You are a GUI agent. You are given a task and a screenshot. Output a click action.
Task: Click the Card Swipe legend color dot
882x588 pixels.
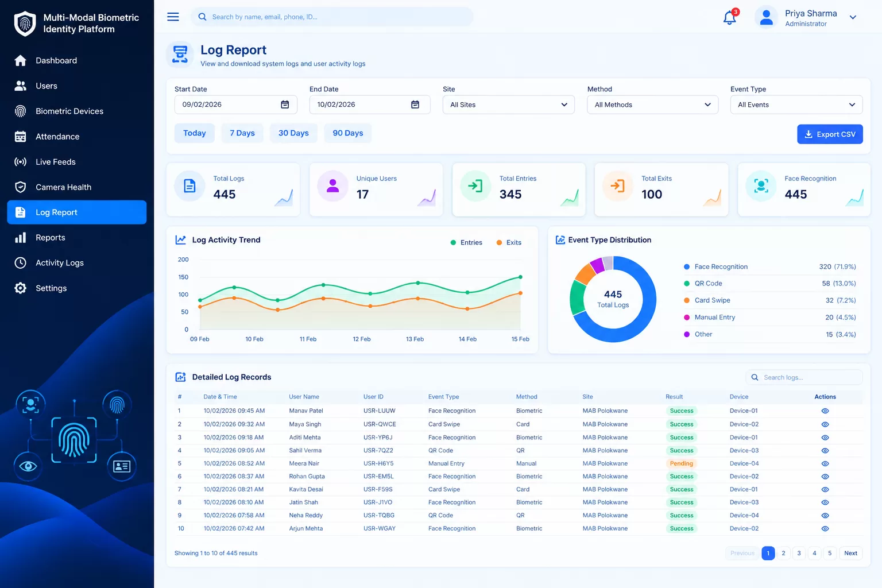(x=687, y=300)
